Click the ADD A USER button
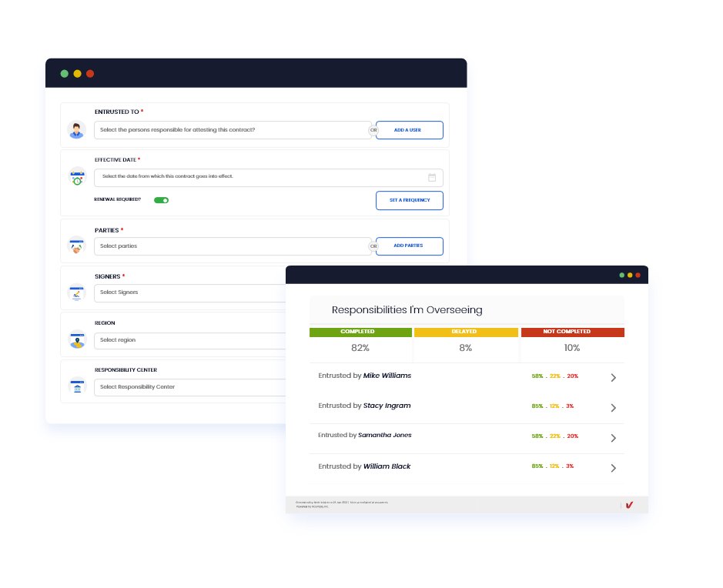 tap(409, 129)
